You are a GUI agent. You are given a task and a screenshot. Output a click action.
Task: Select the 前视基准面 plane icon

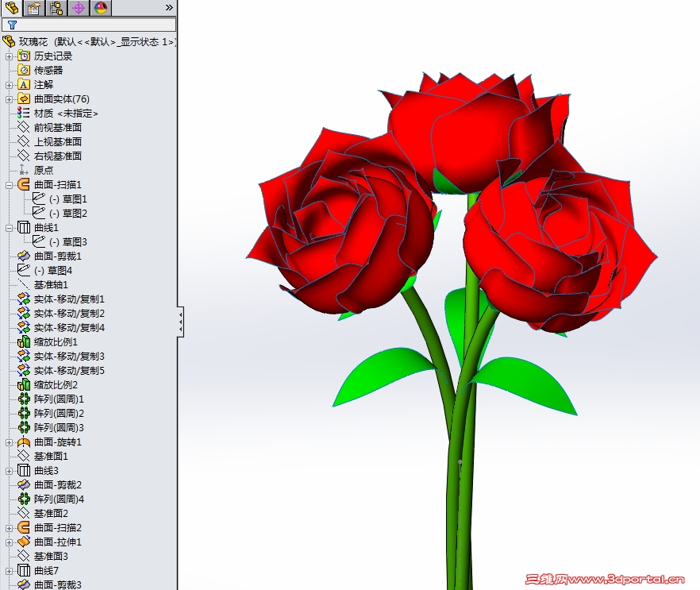pos(24,128)
